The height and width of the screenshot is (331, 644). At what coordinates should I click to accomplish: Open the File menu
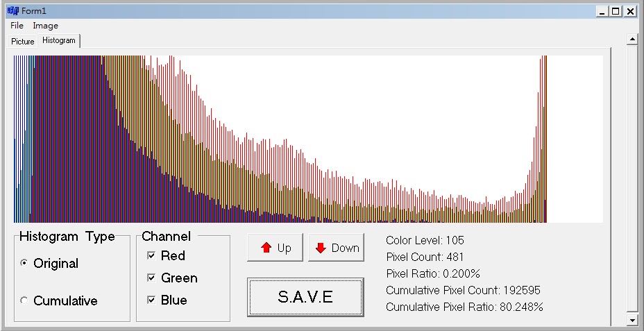[17, 26]
